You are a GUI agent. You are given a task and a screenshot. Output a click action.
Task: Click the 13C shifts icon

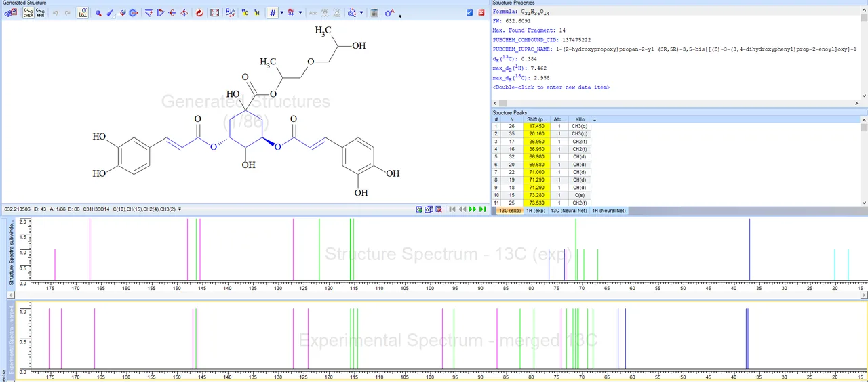click(x=245, y=13)
